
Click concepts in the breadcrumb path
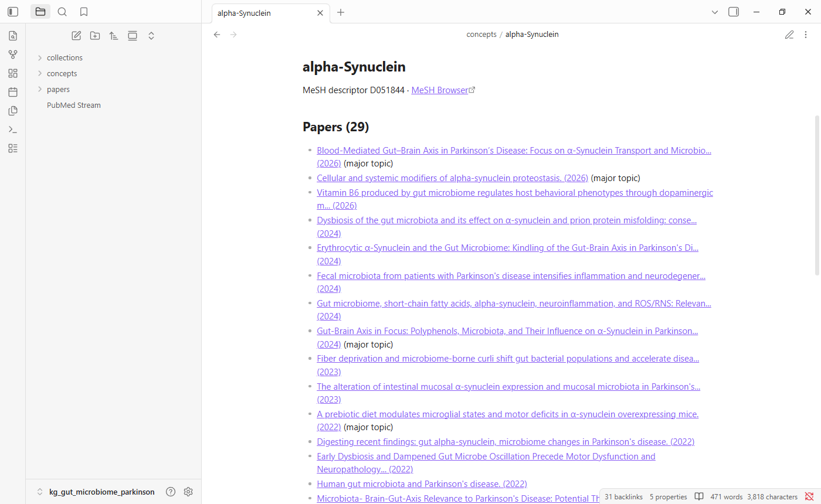tap(481, 35)
